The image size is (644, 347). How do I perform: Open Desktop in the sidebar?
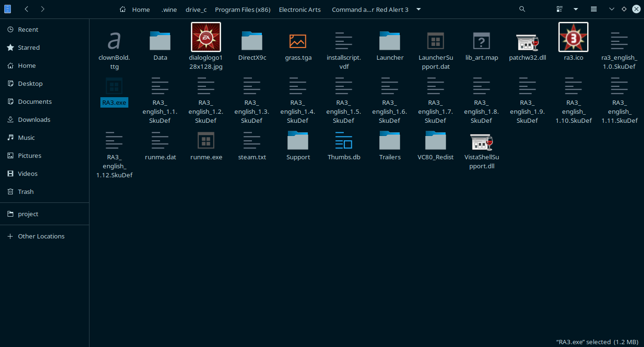click(x=45, y=83)
